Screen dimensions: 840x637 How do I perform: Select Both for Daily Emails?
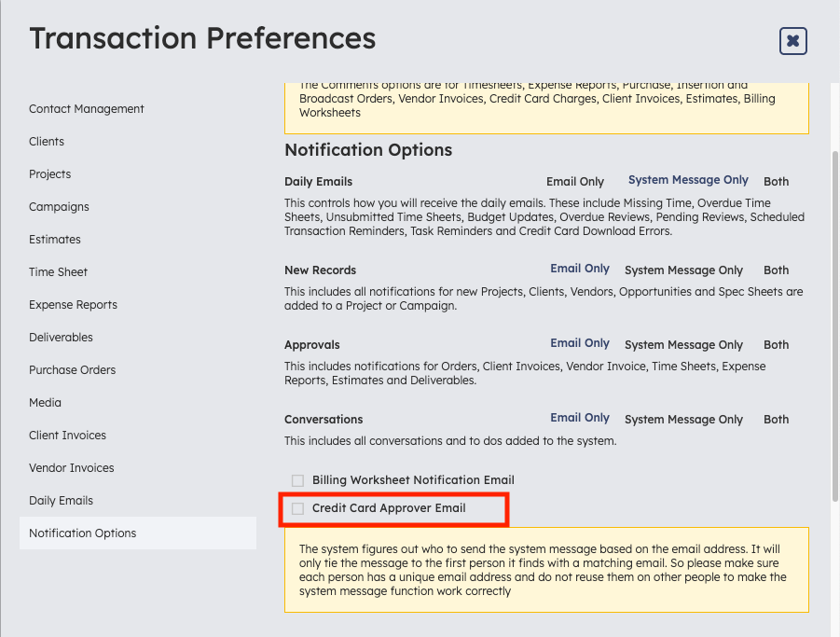pos(776,182)
